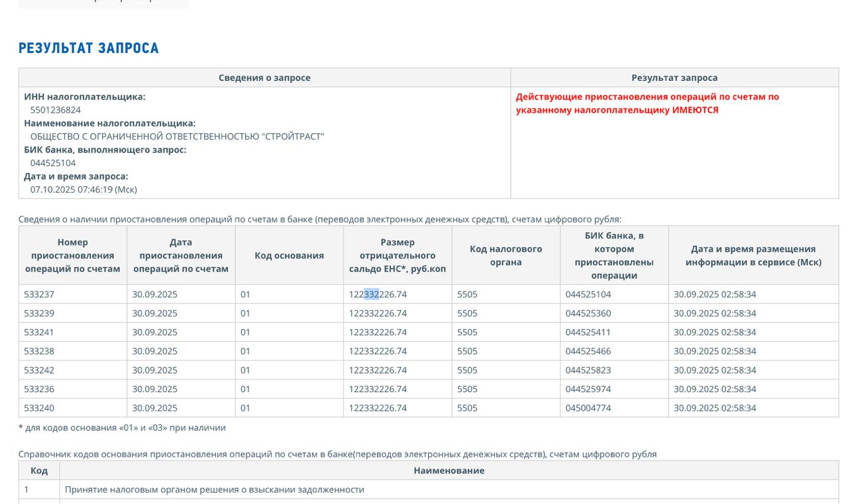Select bank БИК 045004774 cell
The height and width of the screenshot is (504, 848).
click(x=588, y=408)
